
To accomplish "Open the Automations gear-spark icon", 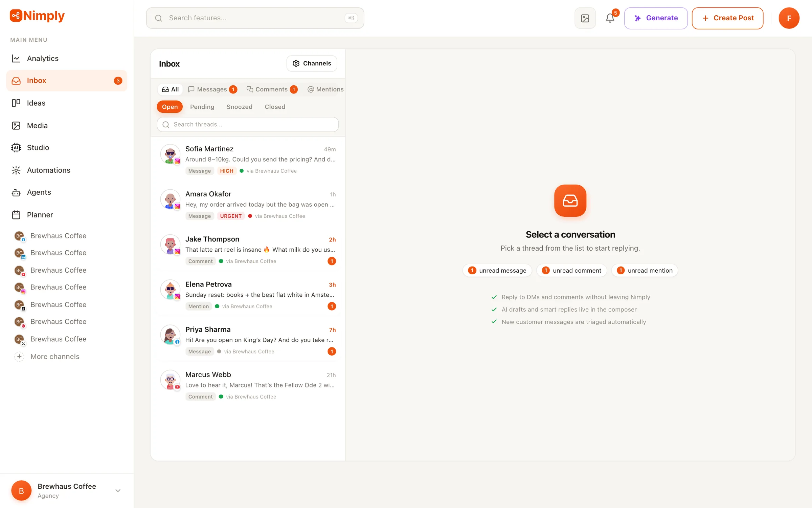I will coord(16,170).
